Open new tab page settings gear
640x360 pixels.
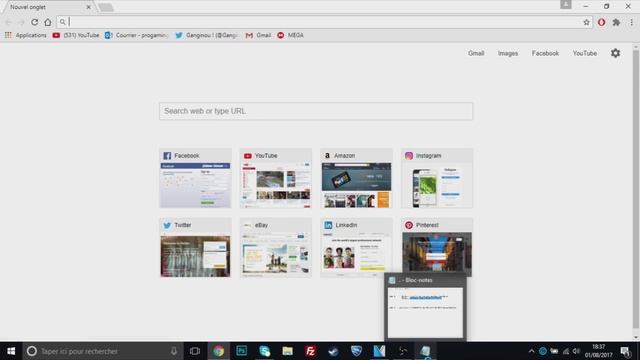click(x=616, y=53)
